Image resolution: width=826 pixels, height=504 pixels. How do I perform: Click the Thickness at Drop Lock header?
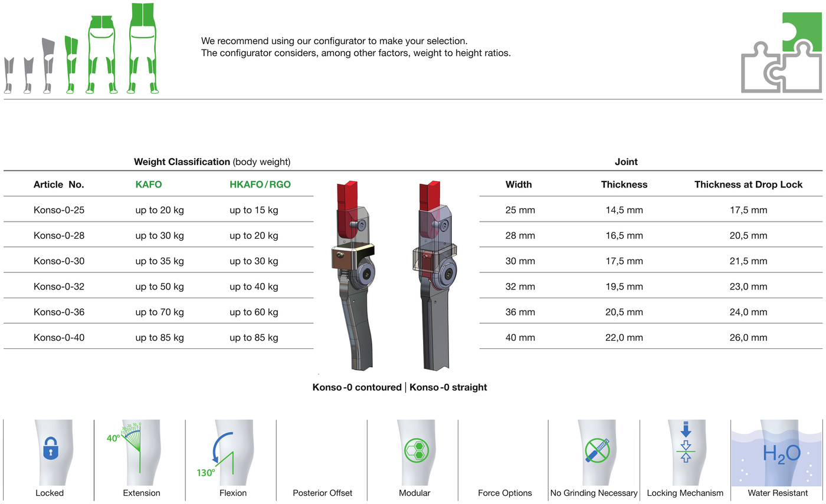(x=749, y=185)
